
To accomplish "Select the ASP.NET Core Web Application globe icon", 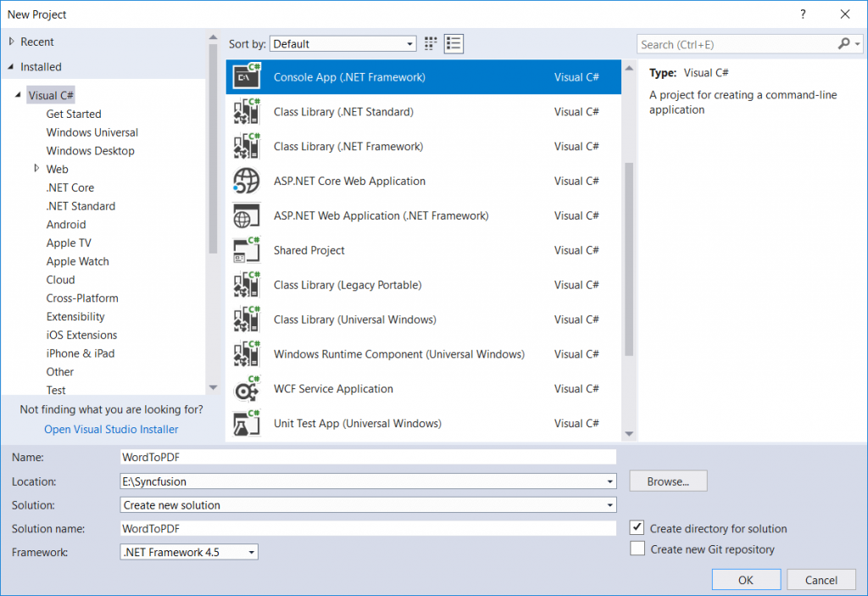I will coord(246,181).
